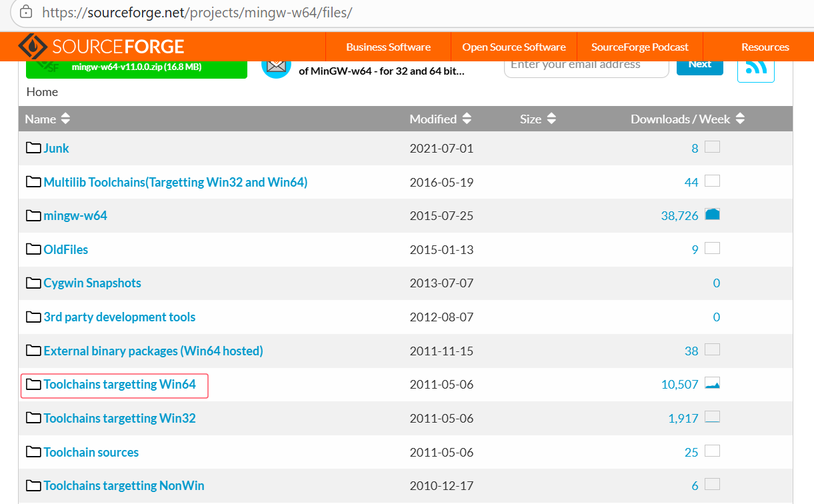Screen dimensions: 814x504
Task: Open External binary packages (Win64 hosted) folder
Action: (153, 351)
